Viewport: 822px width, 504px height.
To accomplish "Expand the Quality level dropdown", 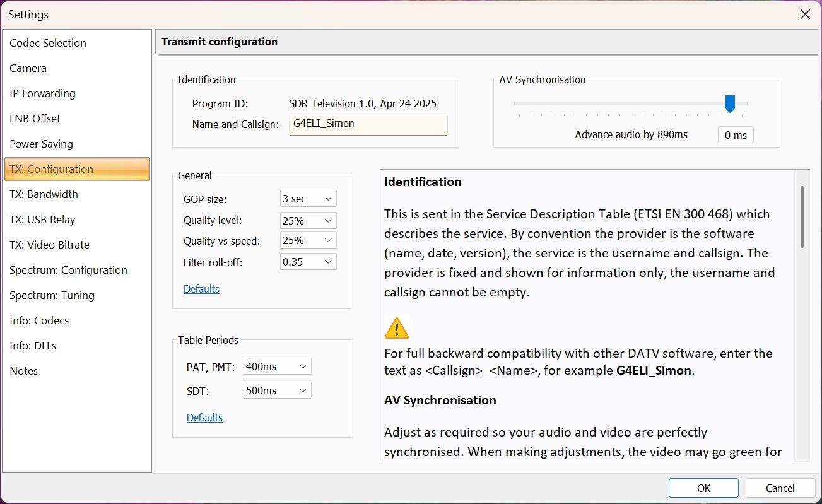I will click(x=308, y=221).
